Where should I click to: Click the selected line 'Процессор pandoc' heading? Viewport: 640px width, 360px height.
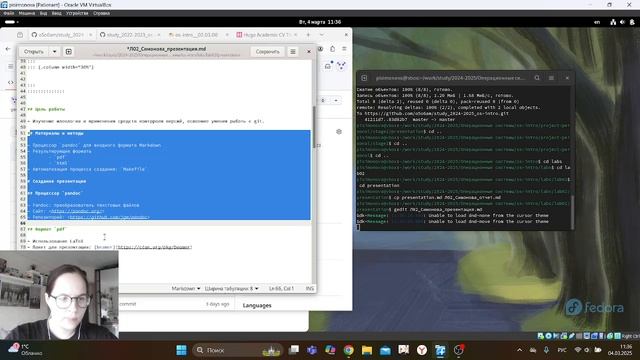pos(55,193)
